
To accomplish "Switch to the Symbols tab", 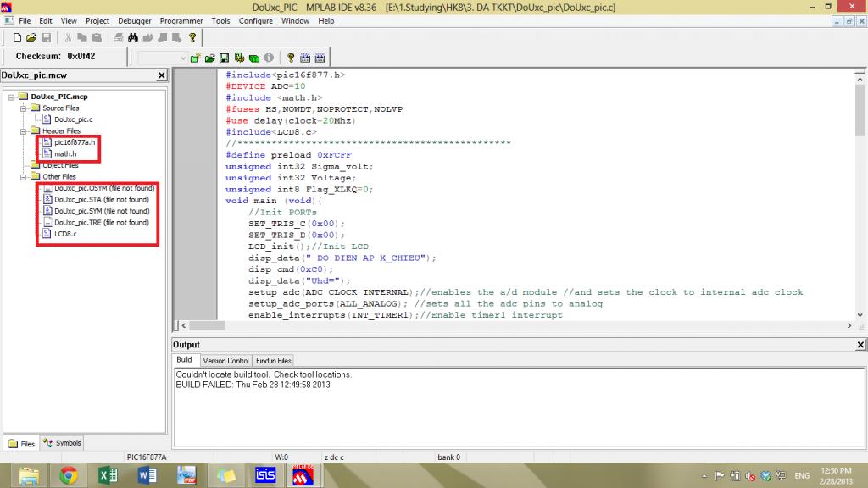I will [63, 443].
